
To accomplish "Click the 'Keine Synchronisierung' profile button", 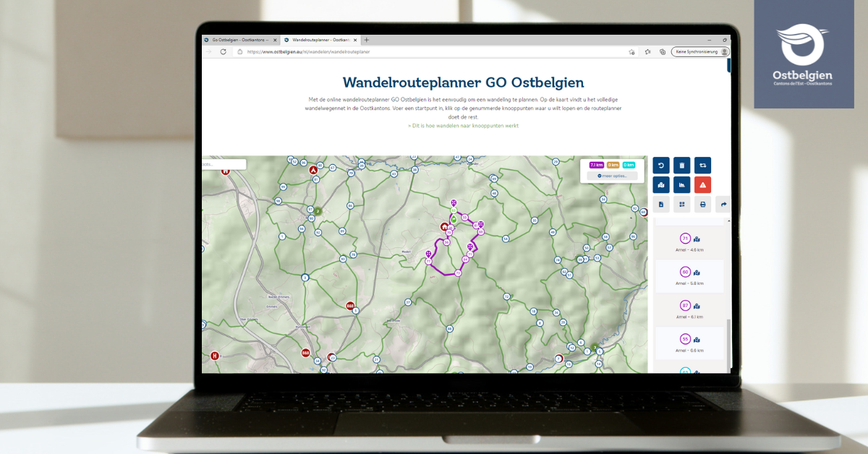I will pos(700,52).
